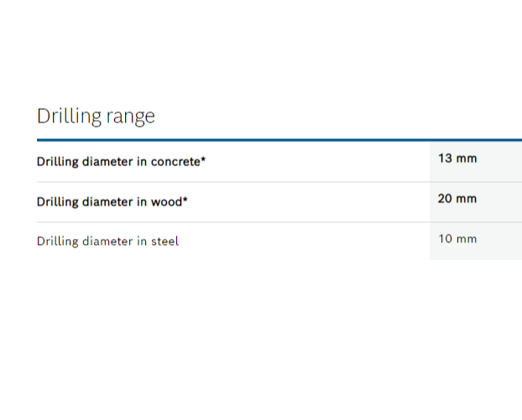Screen dimensions: 522x420
Task: Click the asterisk after the word concrete
Action: pos(203,160)
